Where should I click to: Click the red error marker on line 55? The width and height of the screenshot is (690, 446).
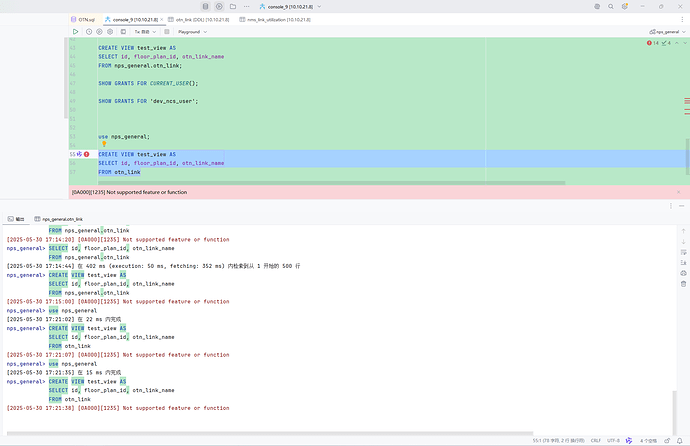[x=86, y=154]
